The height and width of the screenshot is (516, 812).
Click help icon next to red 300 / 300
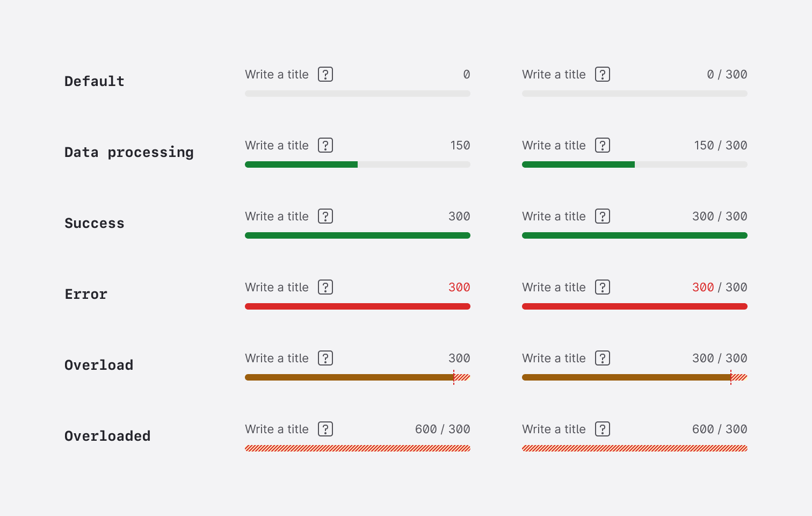coord(603,287)
